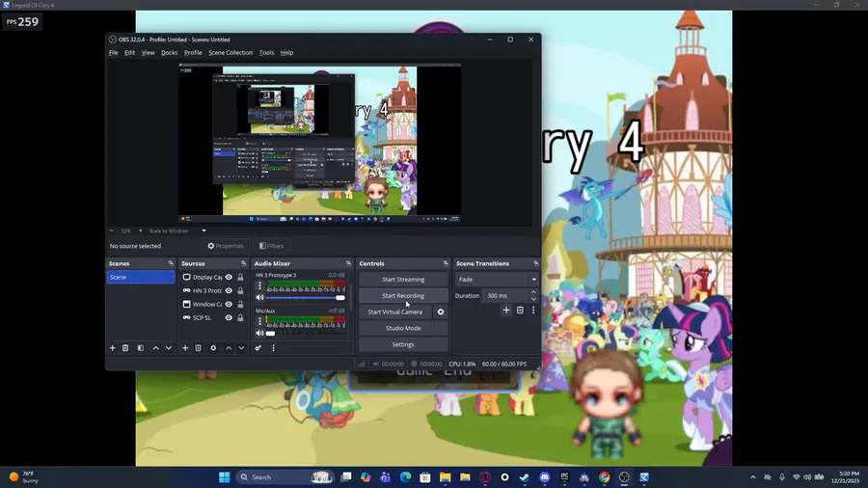Hide the Display Capture source

pos(229,277)
